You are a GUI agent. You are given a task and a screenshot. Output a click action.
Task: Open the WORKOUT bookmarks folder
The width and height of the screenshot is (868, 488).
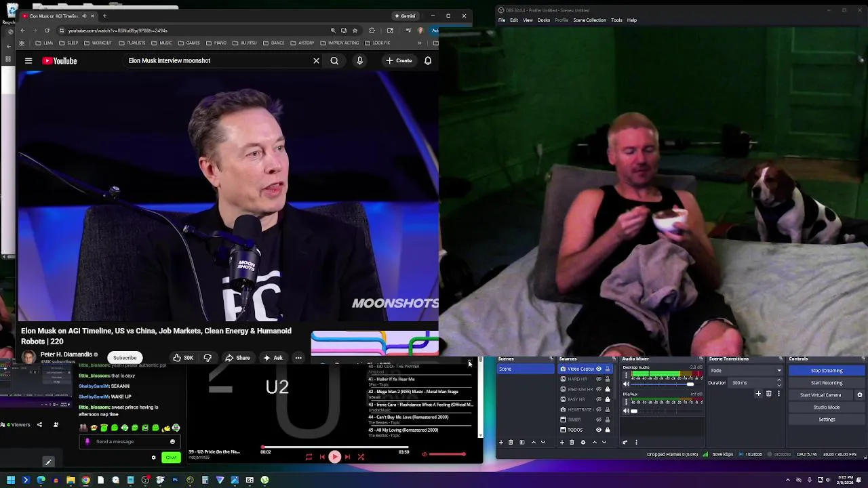click(x=98, y=43)
